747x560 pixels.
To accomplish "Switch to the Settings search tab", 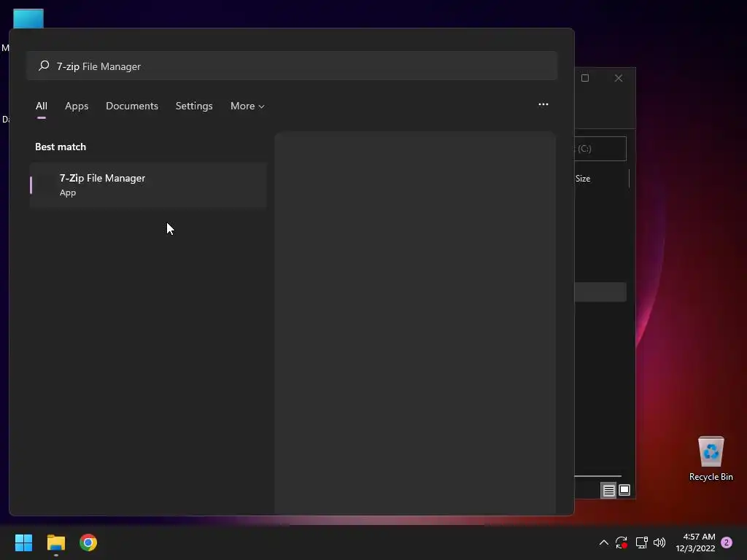I will (x=194, y=106).
